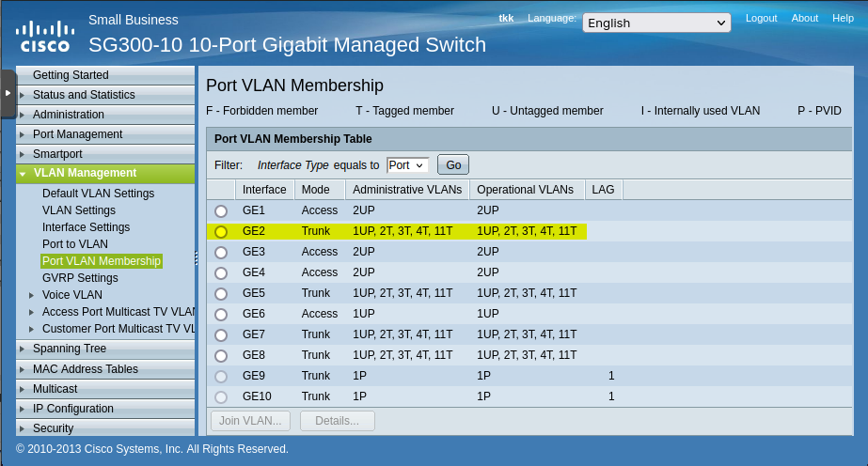Image resolution: width=868 pixels, height=466 pixels.
Task: Expand the left side panel handle
Action: [8, 93]
